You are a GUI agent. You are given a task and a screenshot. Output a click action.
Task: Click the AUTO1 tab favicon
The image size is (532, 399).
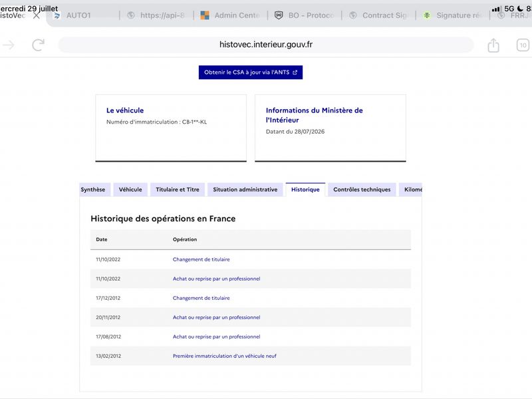click(57, 15)
